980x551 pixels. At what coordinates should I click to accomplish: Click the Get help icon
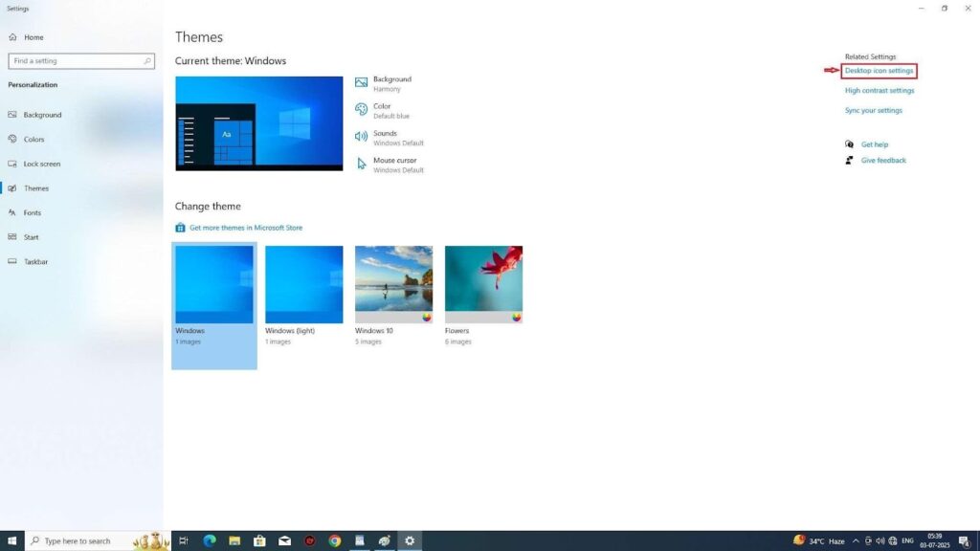click(849, 144)
